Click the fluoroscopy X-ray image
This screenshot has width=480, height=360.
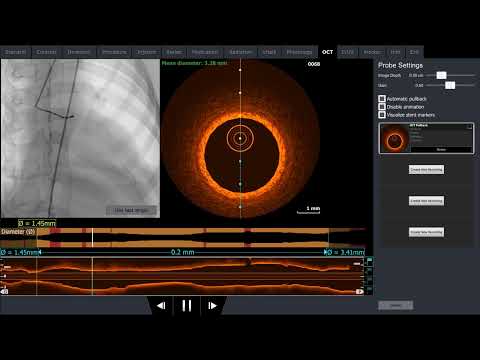pos(80,139)
